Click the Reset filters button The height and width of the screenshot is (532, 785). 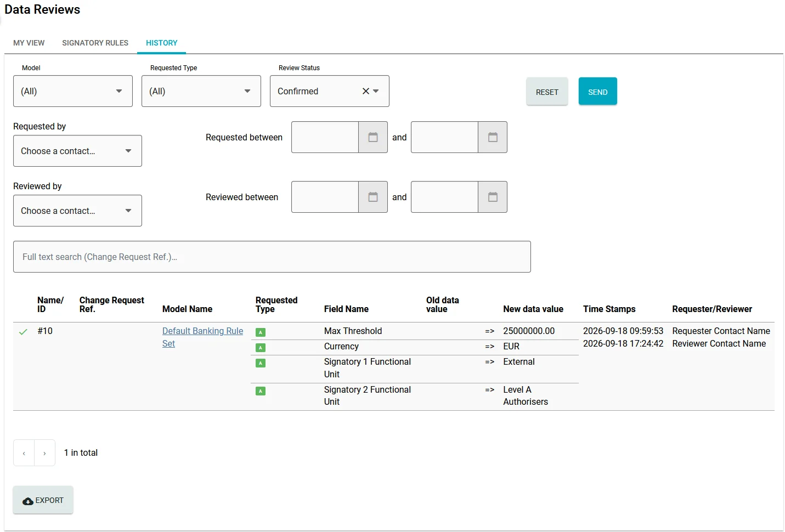click(547, 92)
